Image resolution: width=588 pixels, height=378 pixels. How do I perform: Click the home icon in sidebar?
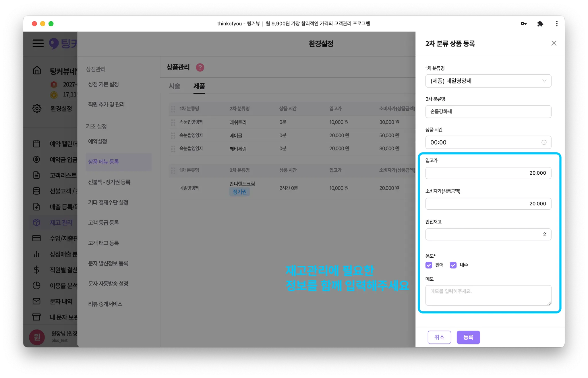[x=37, y=70]
